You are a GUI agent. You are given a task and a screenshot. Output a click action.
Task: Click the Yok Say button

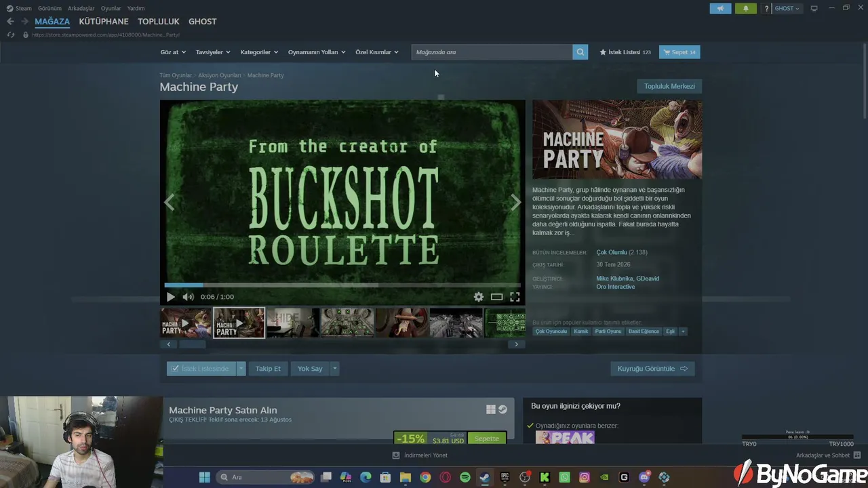click(x=310, y=369)
